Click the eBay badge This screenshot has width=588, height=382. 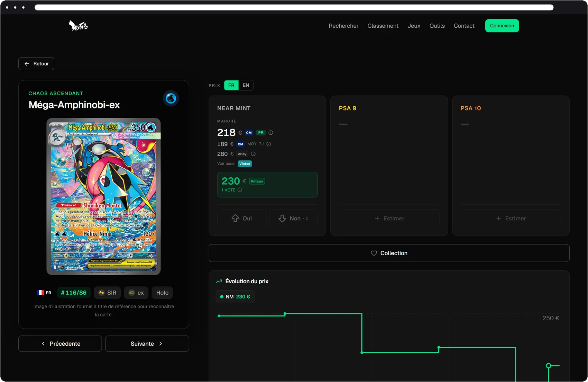pyautogui.click(x=242, y=154)
